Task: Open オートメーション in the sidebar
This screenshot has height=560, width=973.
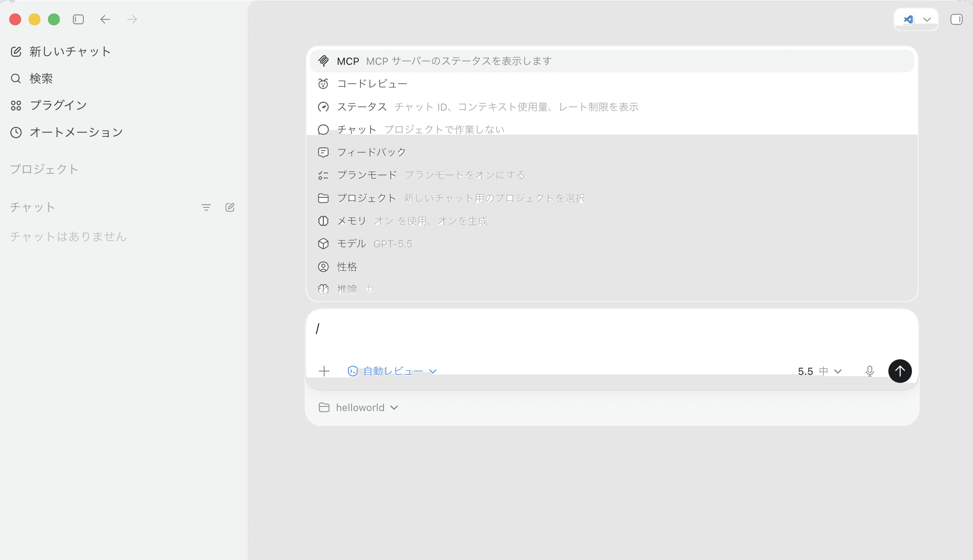Action: (x=67, y=132)
